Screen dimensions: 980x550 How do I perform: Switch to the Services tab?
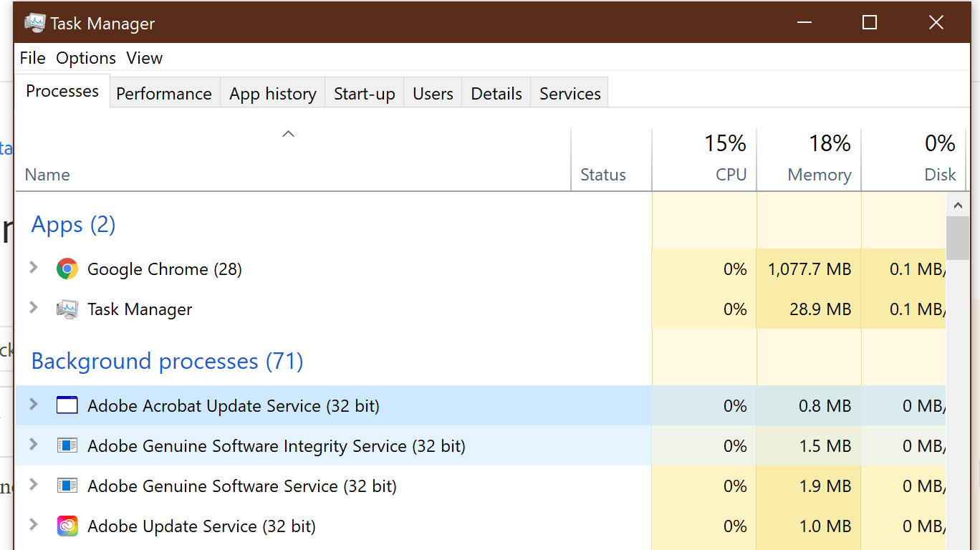569,92
